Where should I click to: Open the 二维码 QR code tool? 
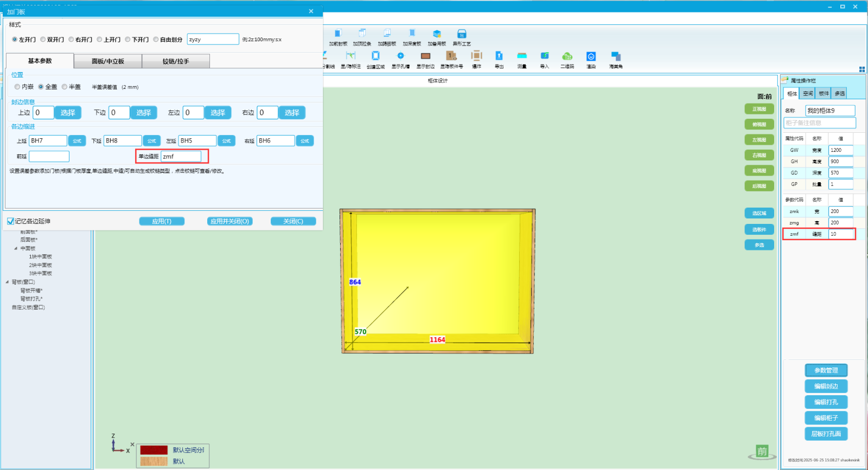click(567, 60)
